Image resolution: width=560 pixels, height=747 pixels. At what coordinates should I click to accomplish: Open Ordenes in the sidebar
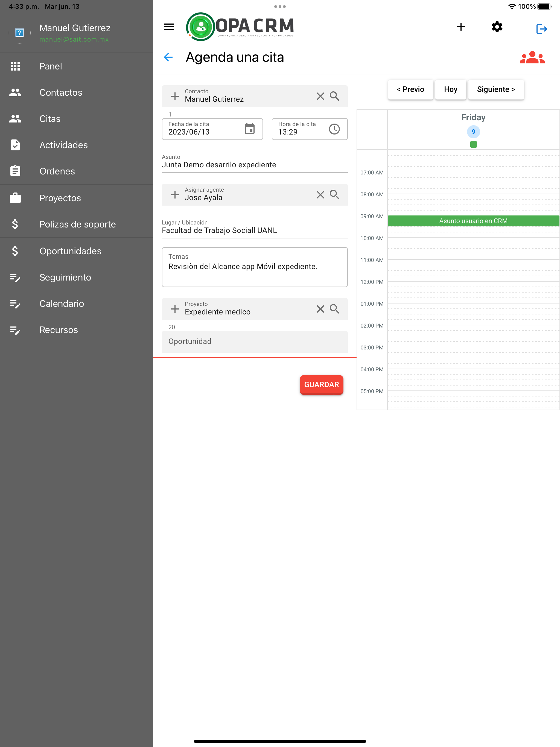click(76, 171)
